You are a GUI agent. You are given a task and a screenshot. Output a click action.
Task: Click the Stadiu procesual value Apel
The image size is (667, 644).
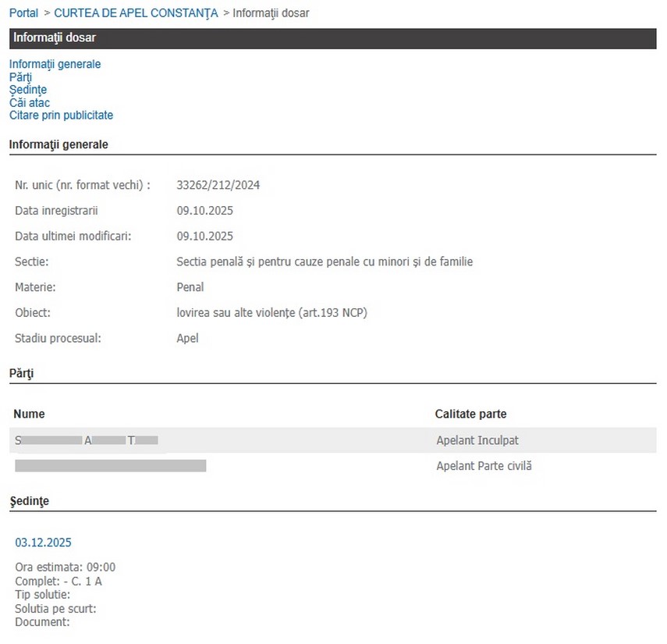(x=187, y=338)
